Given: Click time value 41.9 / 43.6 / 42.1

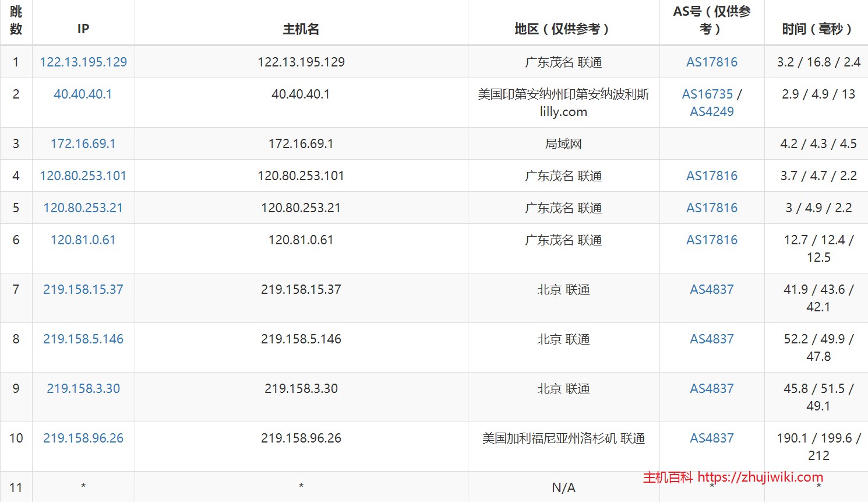Looking at the screenshot, I should click(818, 298).
